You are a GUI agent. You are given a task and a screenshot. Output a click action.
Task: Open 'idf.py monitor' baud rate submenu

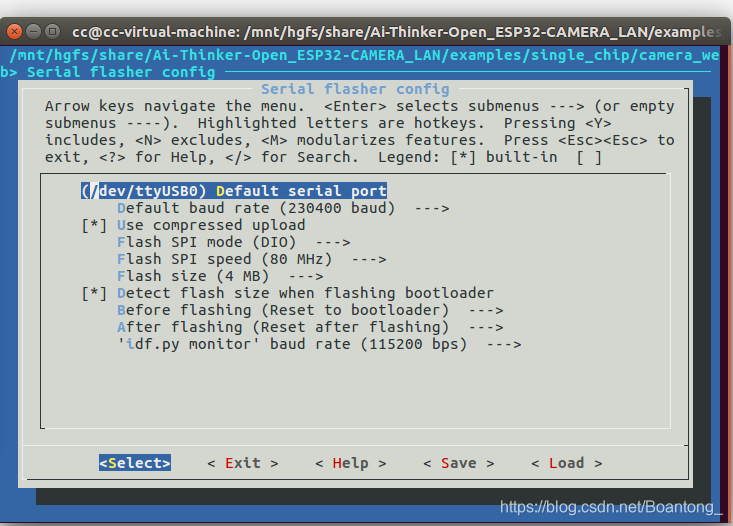tap(319, 344)
